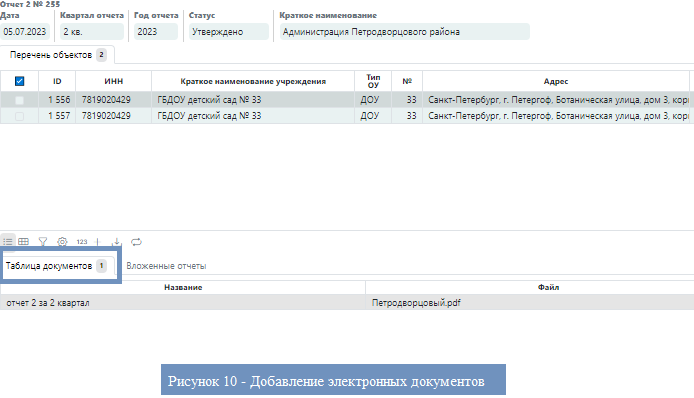Click the Год отчета field 2023

(x=156, y=32)
